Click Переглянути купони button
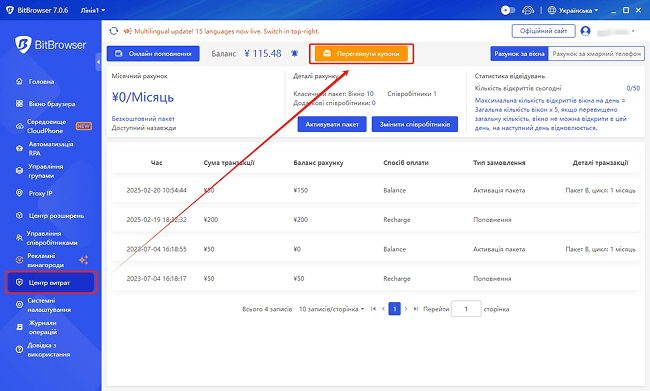Screen dimensions: 650x391 [x=361, y=53]
